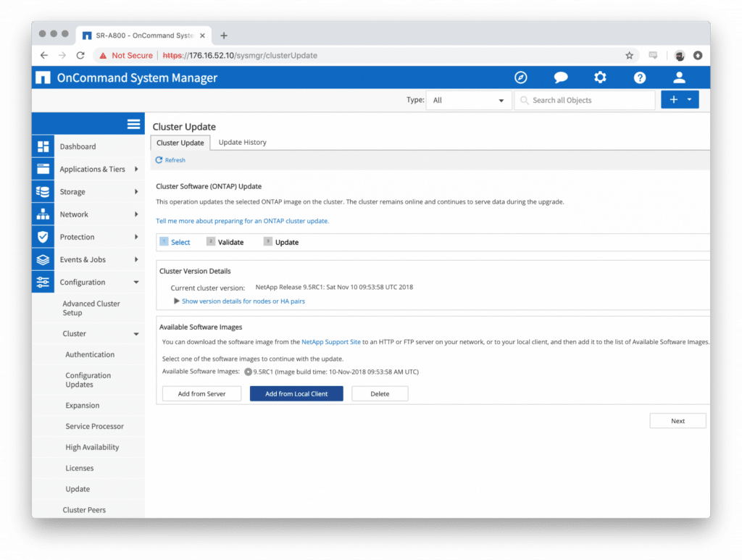Click the Delete button
This screenshot has width=742, height=560.
point(380,393)
